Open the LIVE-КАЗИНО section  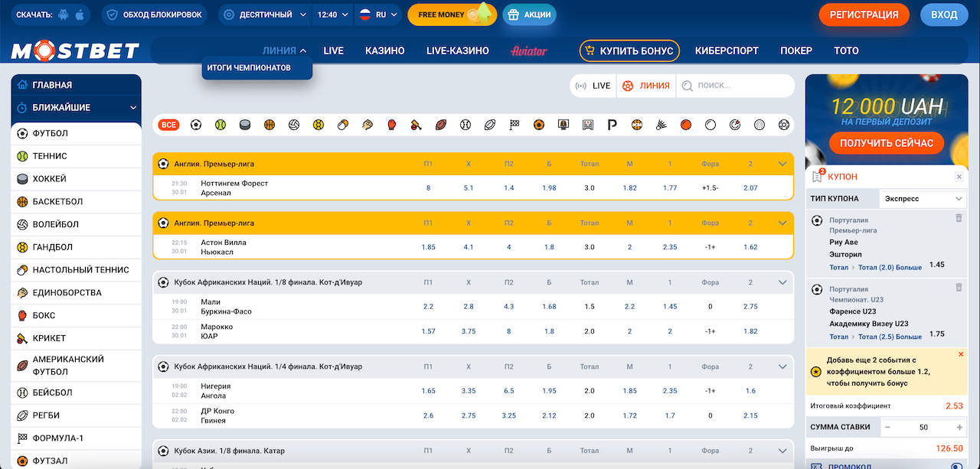[x=458, y=50]
